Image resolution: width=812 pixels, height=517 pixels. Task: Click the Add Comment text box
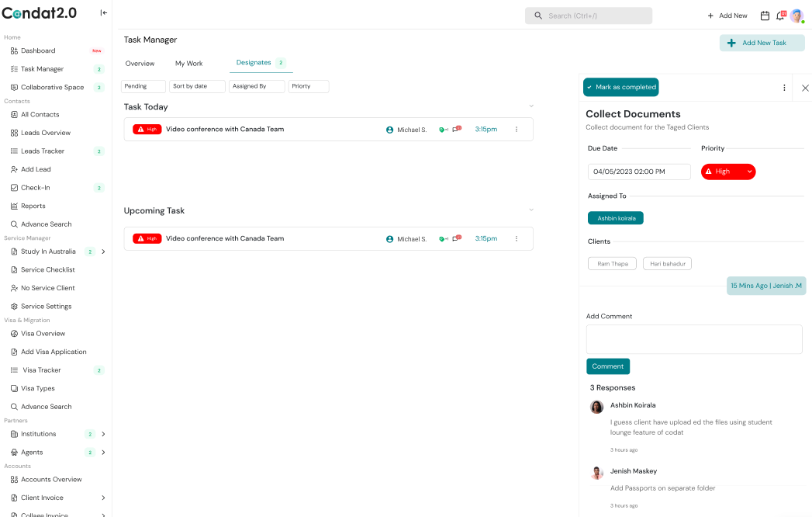point(693,339)
